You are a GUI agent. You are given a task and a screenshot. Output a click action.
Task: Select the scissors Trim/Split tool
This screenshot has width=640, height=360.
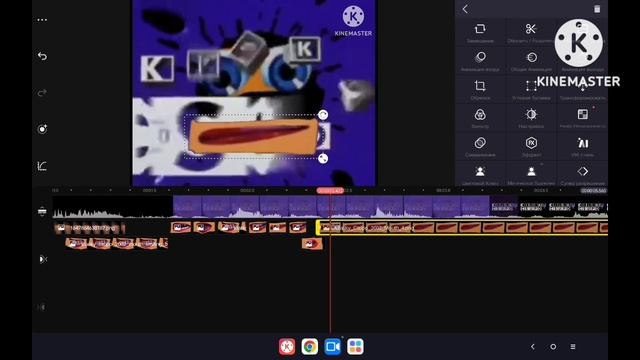pyautogui.click(x=531, y=32)
